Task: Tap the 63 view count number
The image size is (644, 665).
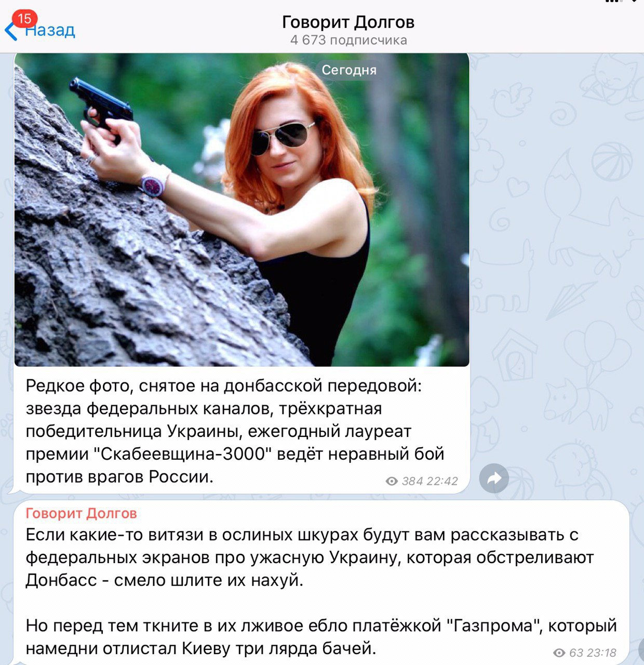Action: 576,653
